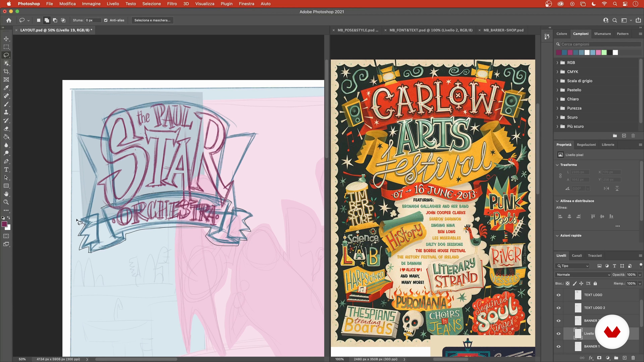Select the Path Selection tool
Viewport: 644px width, 362px height.
click(6, 178)
